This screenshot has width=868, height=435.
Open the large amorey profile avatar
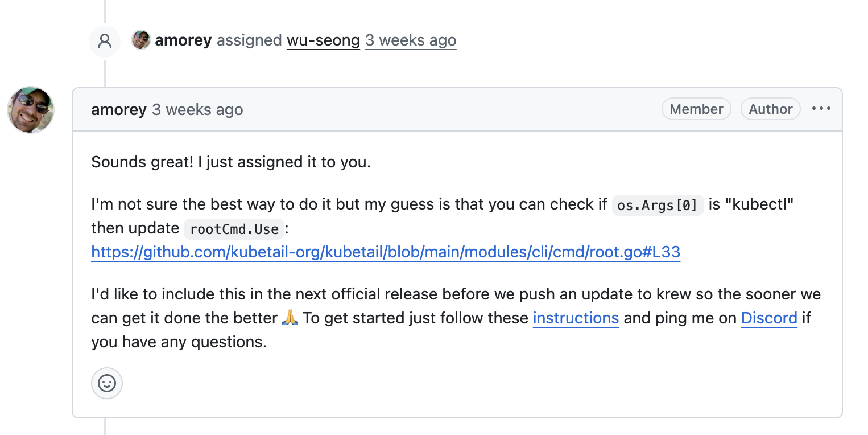click(x=31, y=110)
